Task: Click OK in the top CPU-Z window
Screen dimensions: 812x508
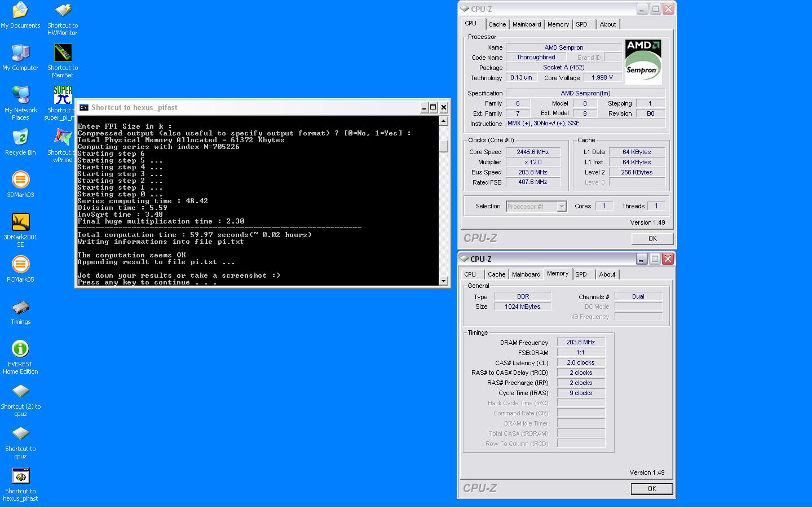Action: pos(652,239)
